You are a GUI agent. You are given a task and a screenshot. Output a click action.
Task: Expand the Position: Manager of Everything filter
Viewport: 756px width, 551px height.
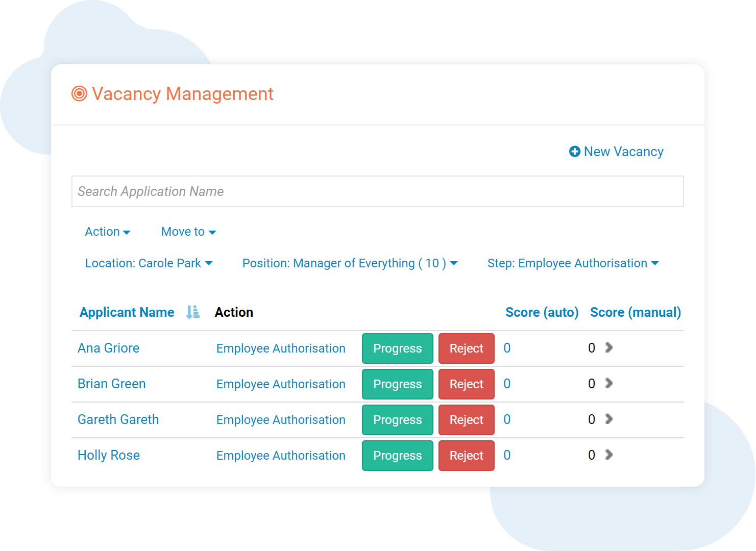pos(350,263)
